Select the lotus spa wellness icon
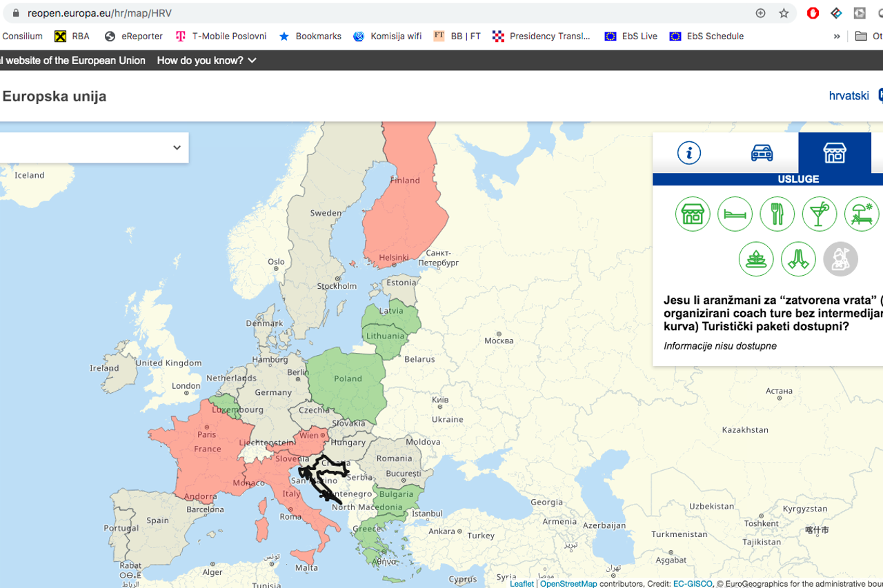The width and height of the screenshot is (883, 588). click(756, 259)
